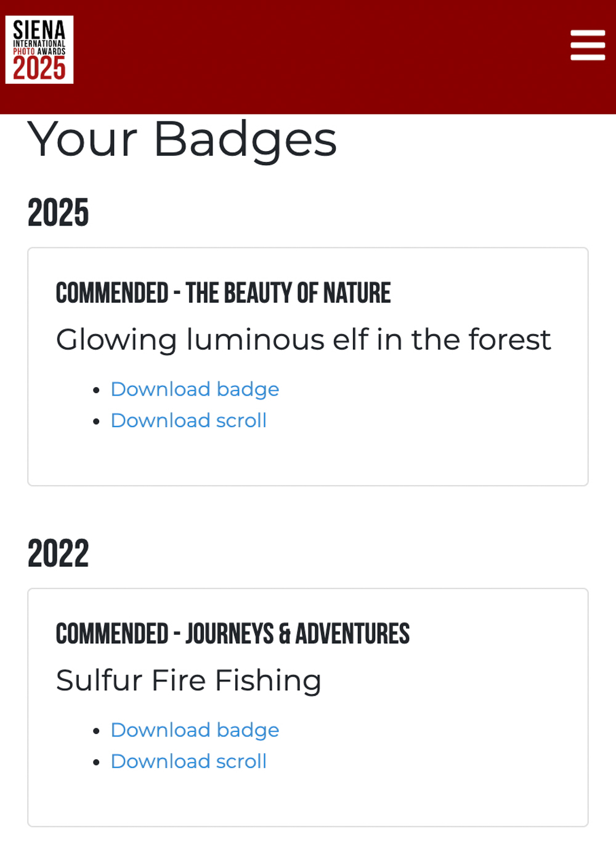Click bullet beside 2022 Download badge link
Image resolution: width=616 pixels, height=864 pixels.
(x=96, y=732)
